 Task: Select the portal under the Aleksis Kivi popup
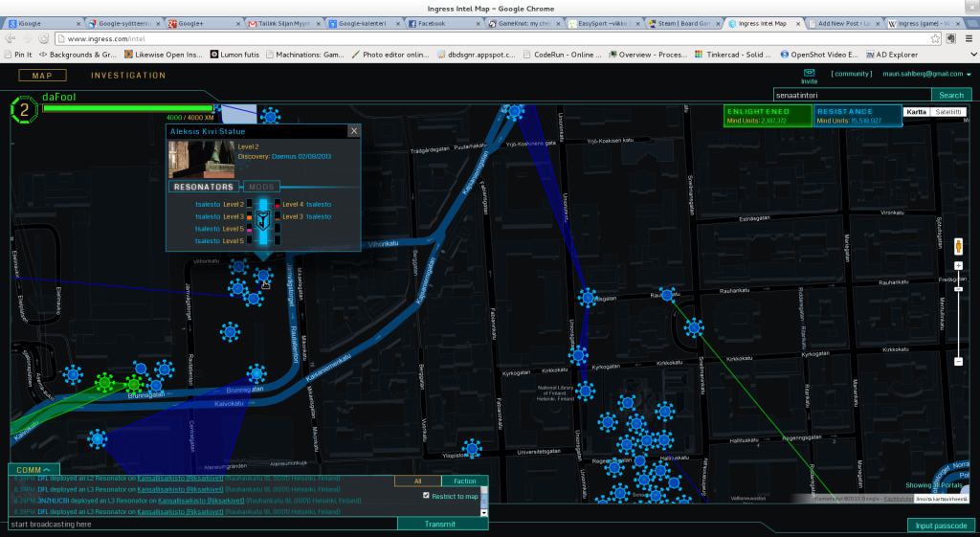point(263,275)
